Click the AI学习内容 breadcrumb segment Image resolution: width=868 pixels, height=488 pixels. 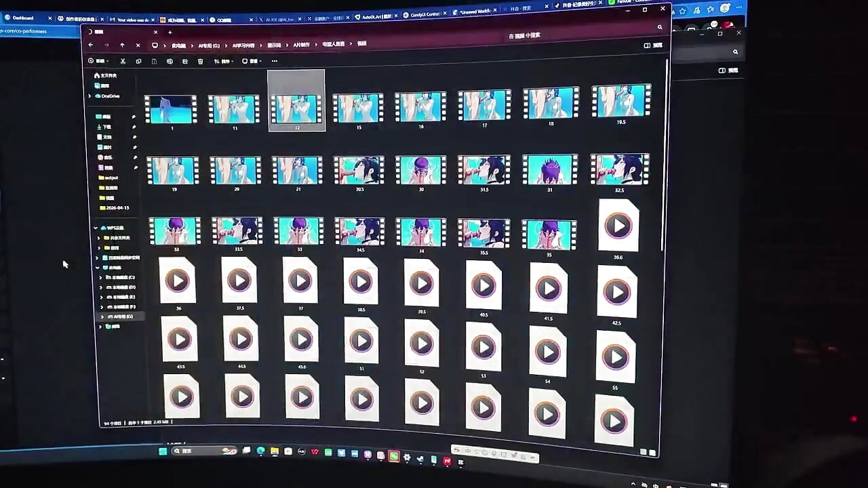click(x=243, y=45)
